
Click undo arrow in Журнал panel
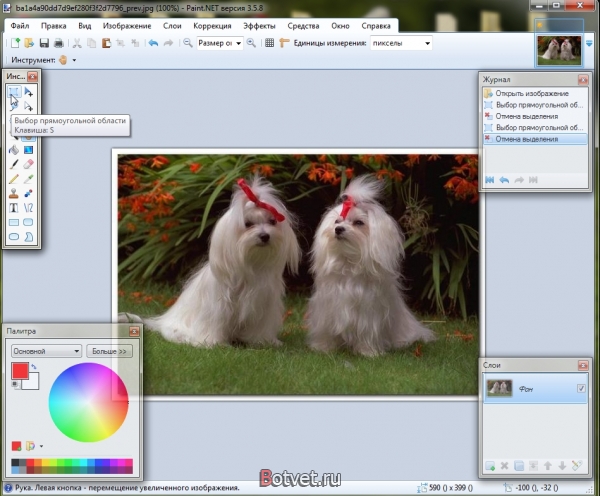click(x=504, y=179)
